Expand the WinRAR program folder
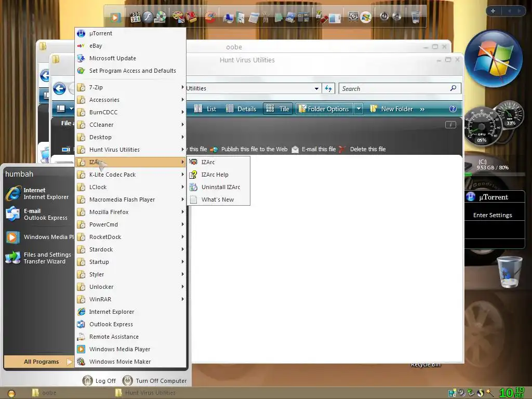The height and width of the screenshot is (399, 532). [130, 299]
